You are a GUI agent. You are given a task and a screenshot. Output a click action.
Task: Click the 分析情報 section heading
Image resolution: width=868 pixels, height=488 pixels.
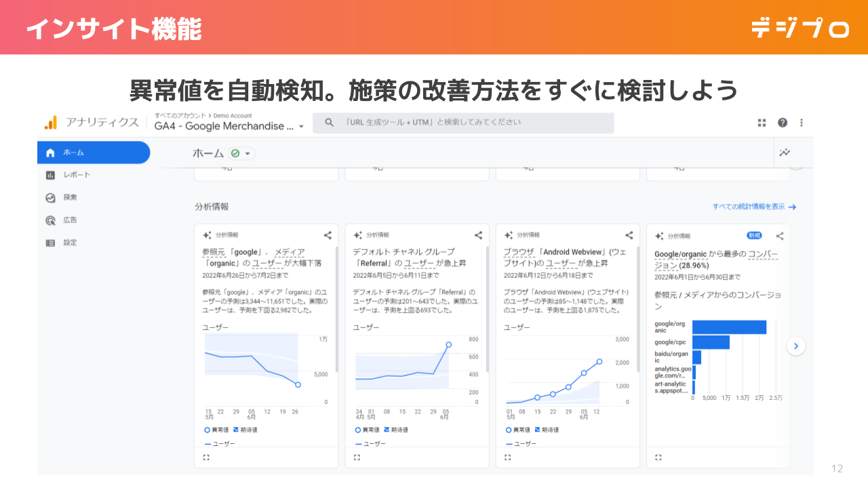pos(212,207)
